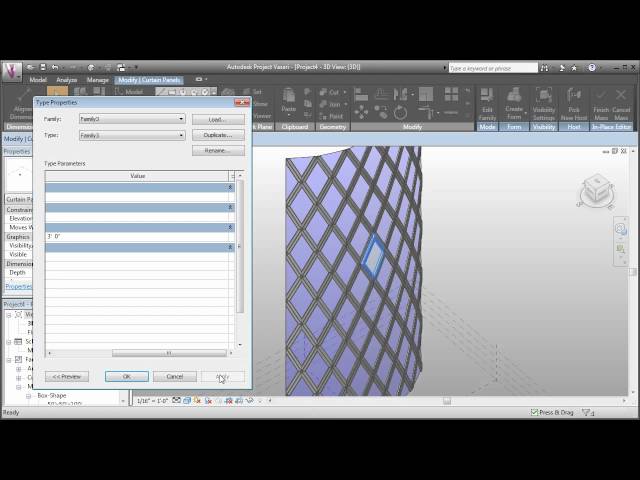This screenshot has width=640, height=480.
Task: Click the star Favorites icon in title bar
Action: click(574, 68)
